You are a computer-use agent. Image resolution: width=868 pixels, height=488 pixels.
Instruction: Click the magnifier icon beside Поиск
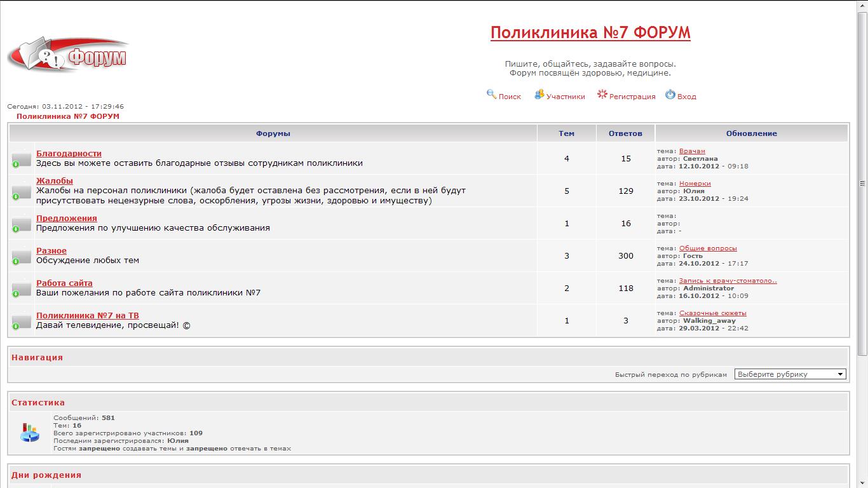[491, 94]
